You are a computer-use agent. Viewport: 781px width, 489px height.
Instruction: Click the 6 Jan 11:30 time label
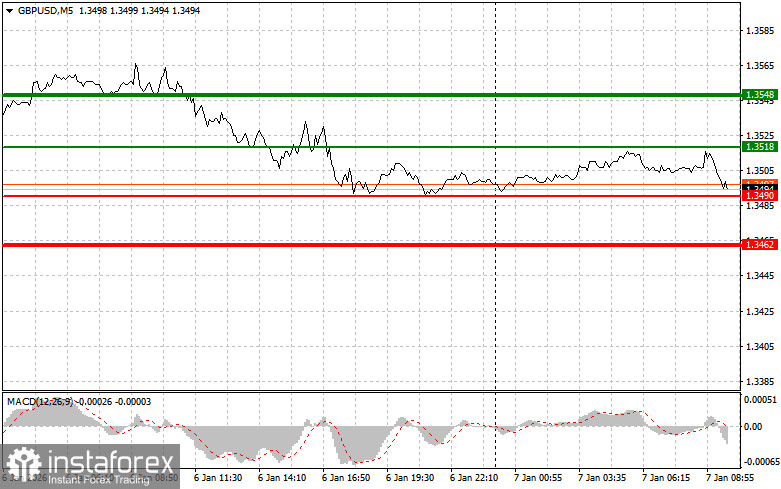click(x=218, y=478)
